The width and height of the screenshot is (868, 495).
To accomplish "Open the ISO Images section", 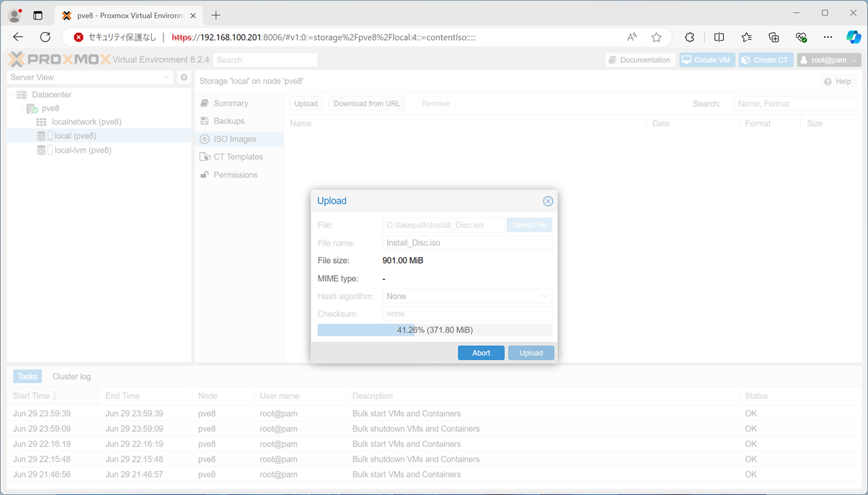I will click(235, 139).
